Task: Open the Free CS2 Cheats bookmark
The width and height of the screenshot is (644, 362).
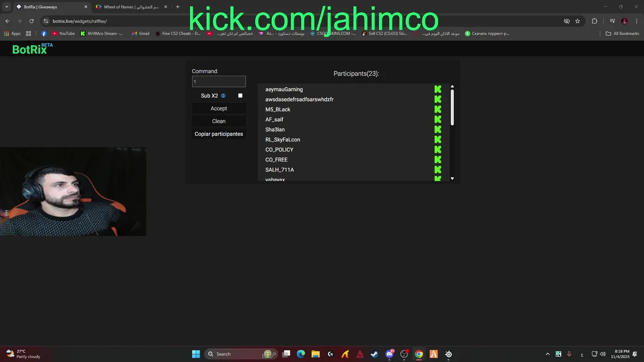Action: tap(178, 34)
